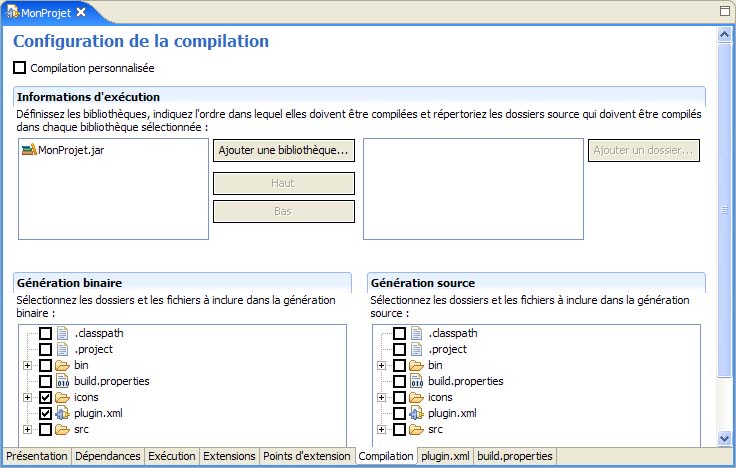The height and width of the screenshot is (468, 736).
Task: Close the MonProjet editor tab
Action: [x=81, y=11]
